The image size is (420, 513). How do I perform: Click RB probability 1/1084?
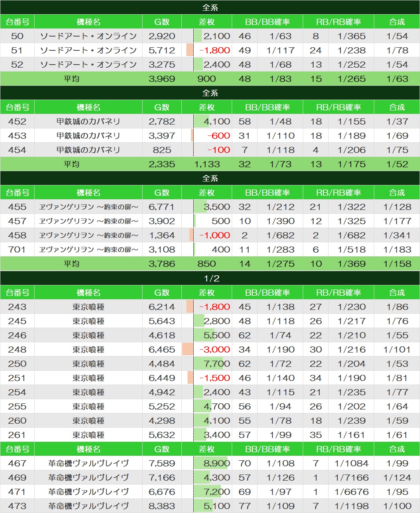click(351, 463)
